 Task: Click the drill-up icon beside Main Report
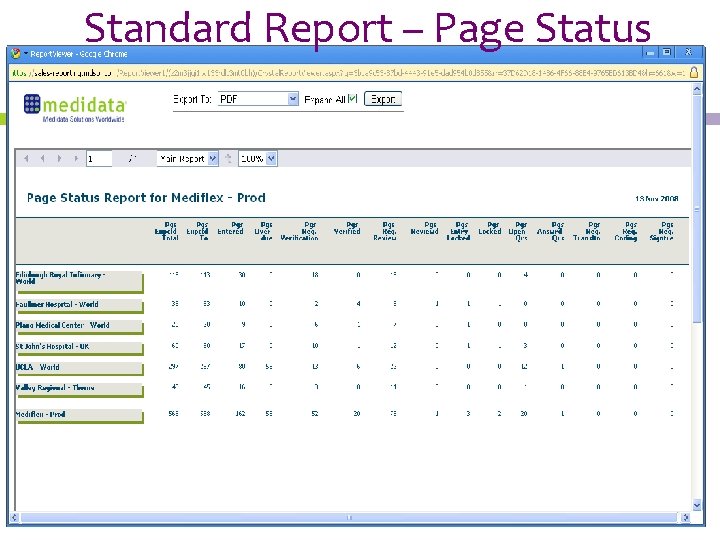click(228, 158)
